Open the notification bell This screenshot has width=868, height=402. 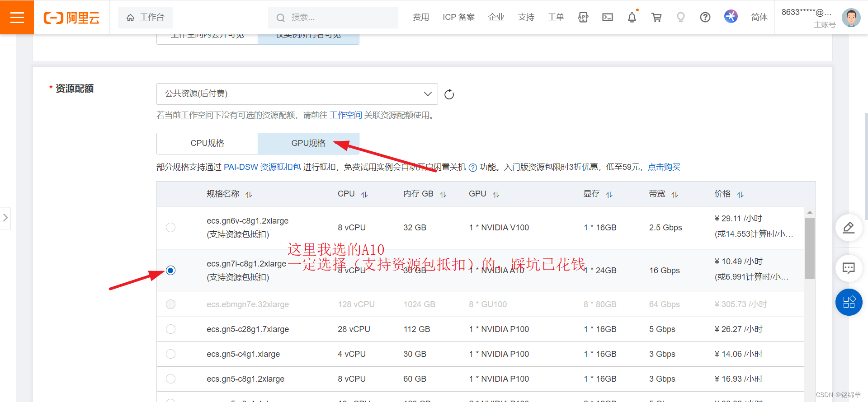click(632, 17)
